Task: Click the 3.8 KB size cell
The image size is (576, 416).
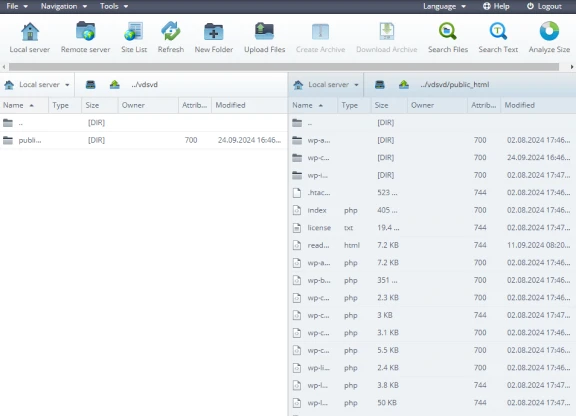Action: 388,385
